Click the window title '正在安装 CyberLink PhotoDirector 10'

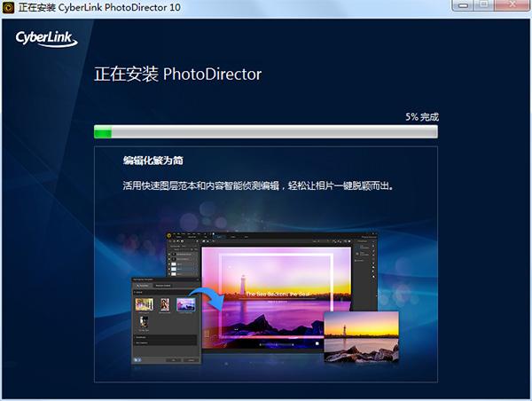click(99, 7)
